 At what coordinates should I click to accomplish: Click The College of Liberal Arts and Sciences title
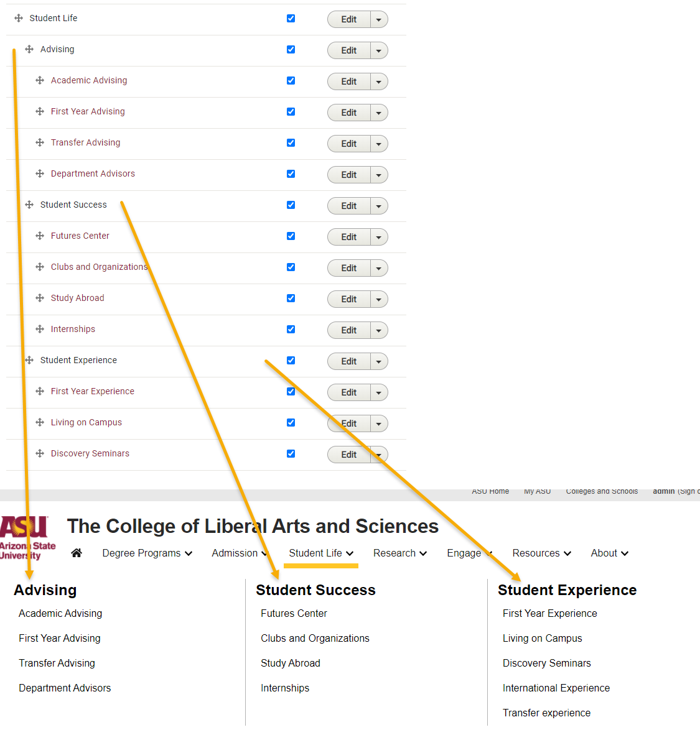tap(253, 526)
